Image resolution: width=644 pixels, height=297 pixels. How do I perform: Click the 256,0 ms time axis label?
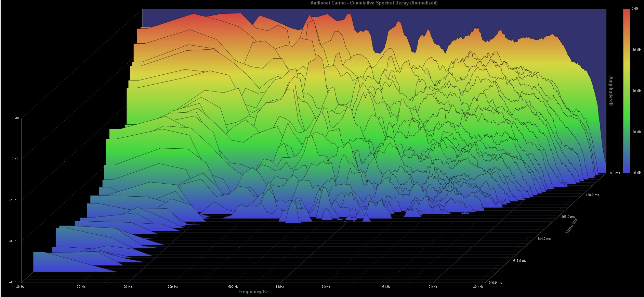tap(568, 217)
